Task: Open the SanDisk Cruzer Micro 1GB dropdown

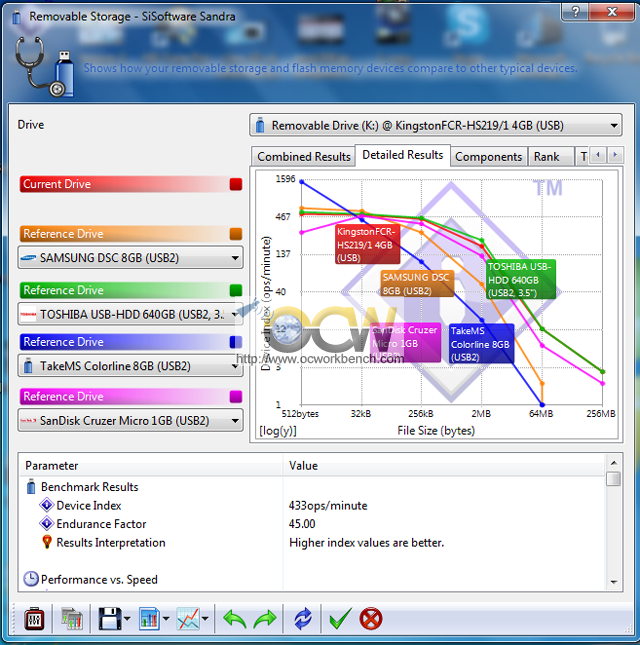Action: pos(130,420)
